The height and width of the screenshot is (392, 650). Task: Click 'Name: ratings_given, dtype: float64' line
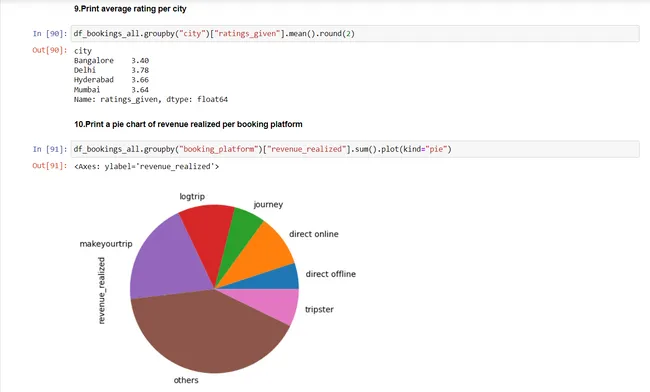pos(151,99)
